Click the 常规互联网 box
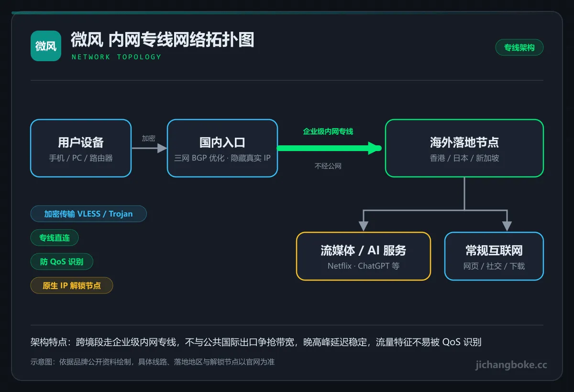Image resolution: width=574 pixels, height=392 pixels. coord(494,256)
